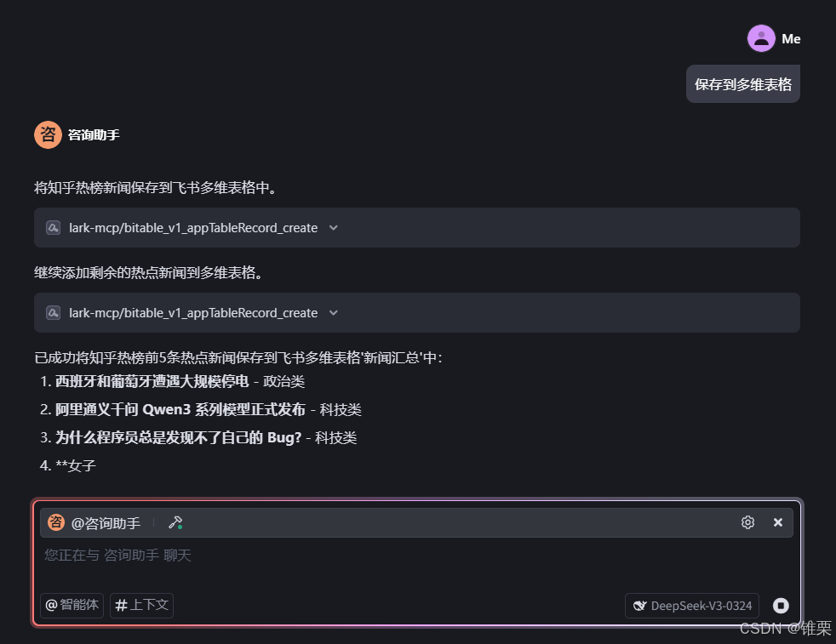Click the orange 咨询助手 avatar in the chat
The width and height of the screenshot is (836, 644).
(x=48, y=134)
